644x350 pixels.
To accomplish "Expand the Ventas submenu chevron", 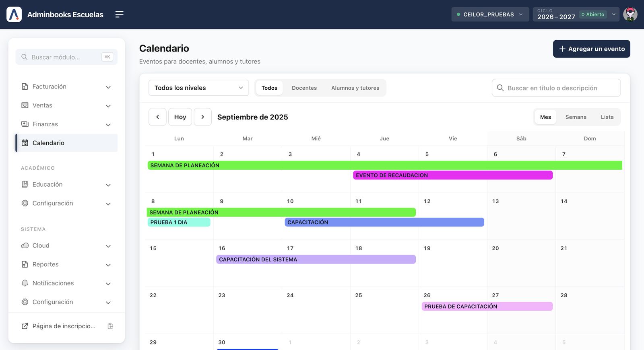I will coord(108,106).
